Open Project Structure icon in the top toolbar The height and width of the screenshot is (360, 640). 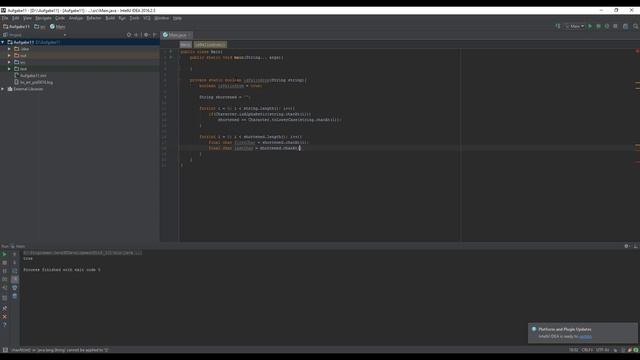pos(625,26)
